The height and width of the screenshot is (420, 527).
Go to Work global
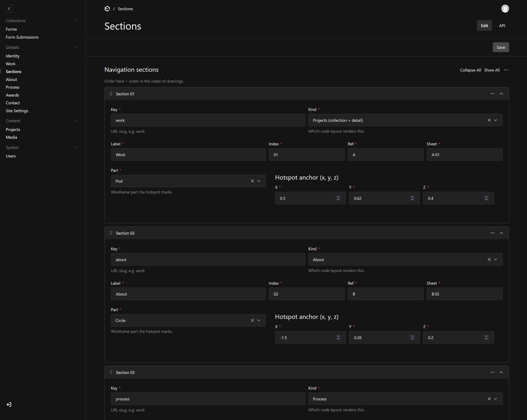(10, 64)
